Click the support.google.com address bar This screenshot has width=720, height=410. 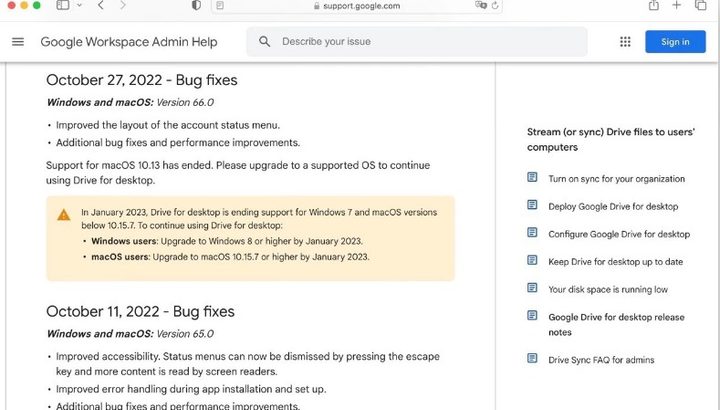click(360, 6)
